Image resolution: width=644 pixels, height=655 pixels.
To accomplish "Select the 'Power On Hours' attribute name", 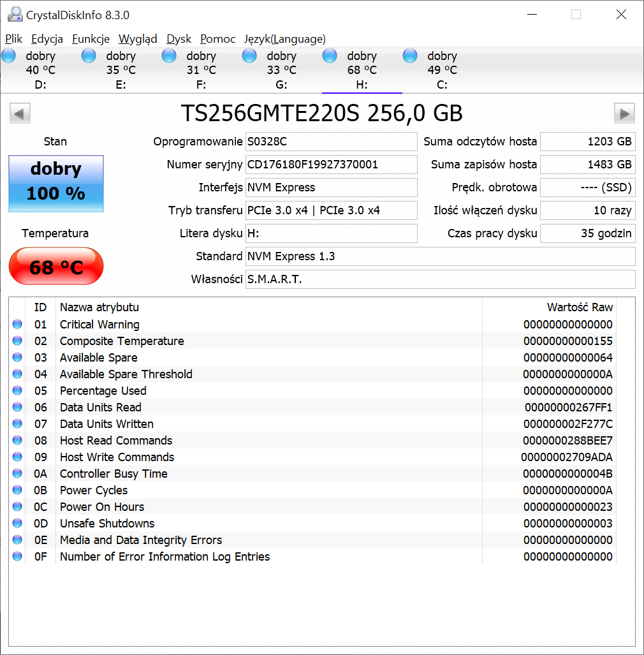I will coord(102,506).
